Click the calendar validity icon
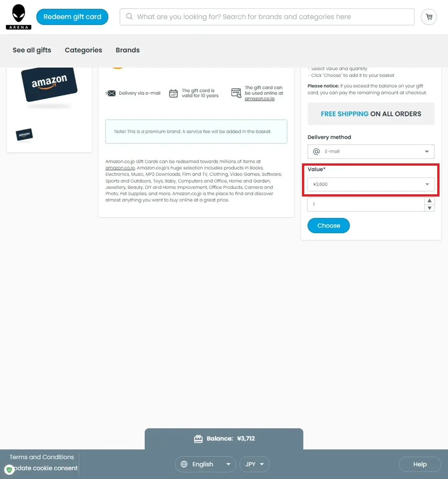 [173, 93]
